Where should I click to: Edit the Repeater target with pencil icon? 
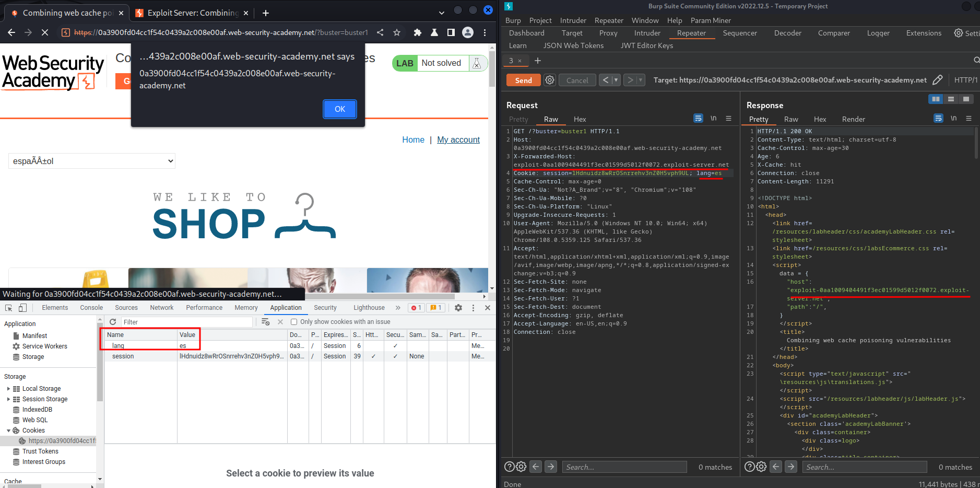tap(938, 80)
